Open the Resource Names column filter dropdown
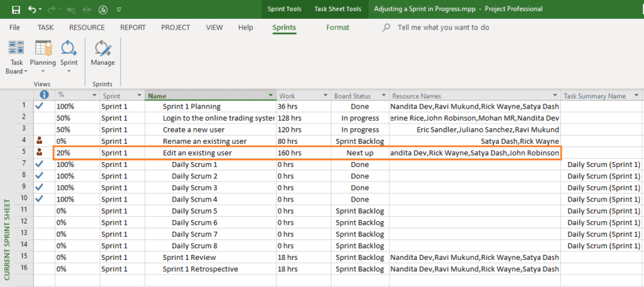This screenshot has width=644, height=287. (555, 96)
